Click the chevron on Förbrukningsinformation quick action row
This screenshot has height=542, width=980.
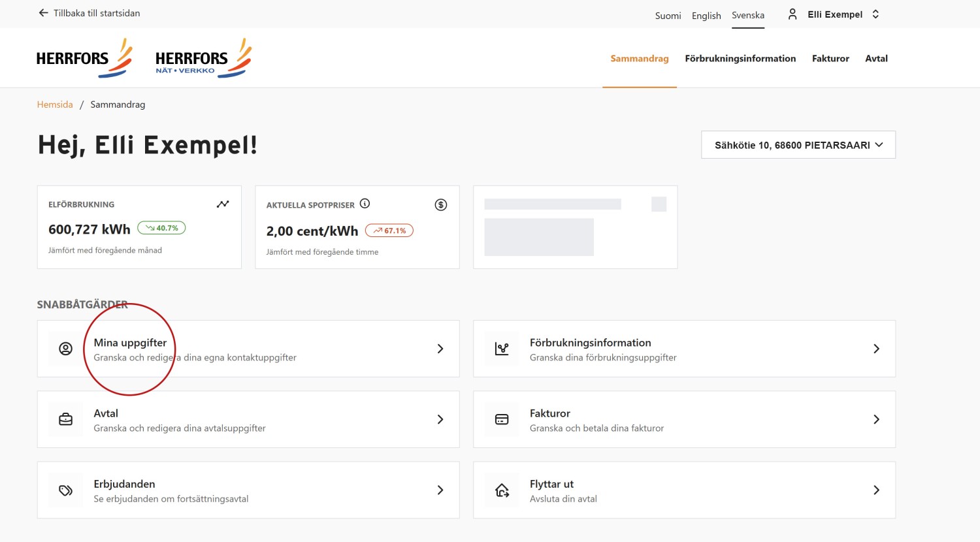pos(876,349)
